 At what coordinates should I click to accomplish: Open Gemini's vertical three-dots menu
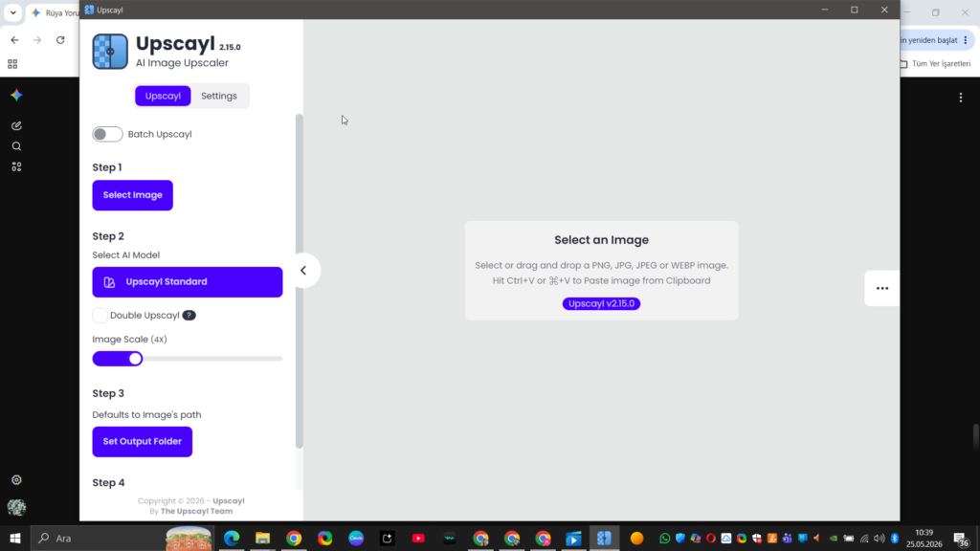click(961, 98)
